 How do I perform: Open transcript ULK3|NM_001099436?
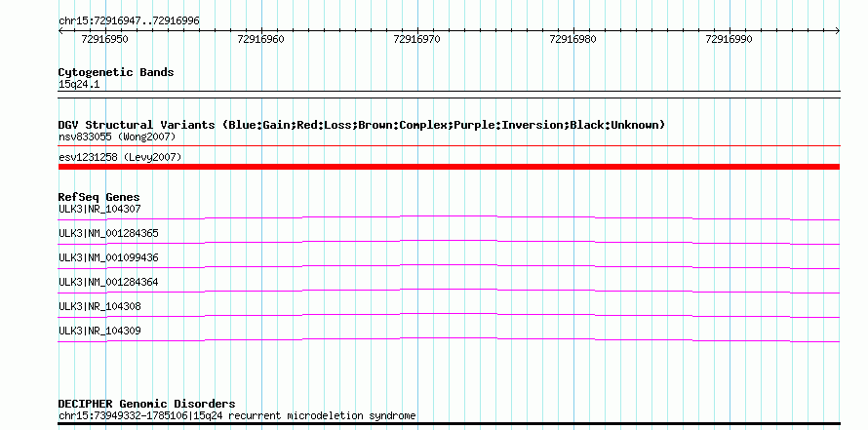coord(108,257)
